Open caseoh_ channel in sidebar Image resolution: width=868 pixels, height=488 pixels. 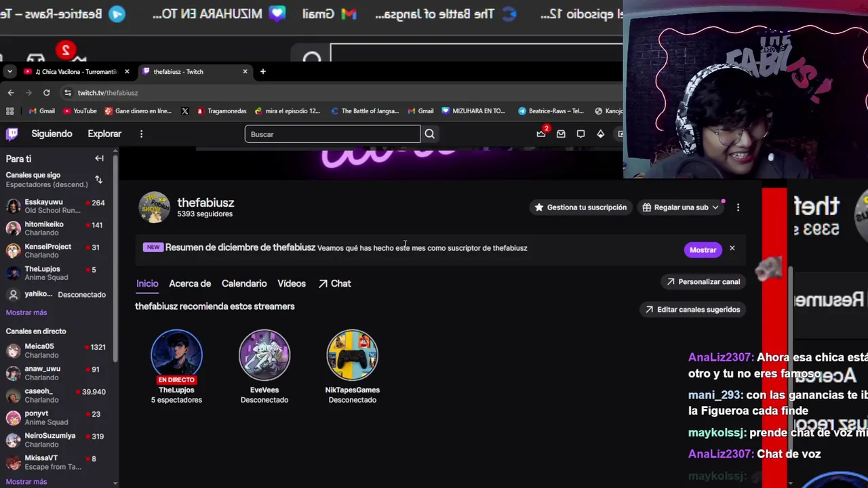pos(56,395)
